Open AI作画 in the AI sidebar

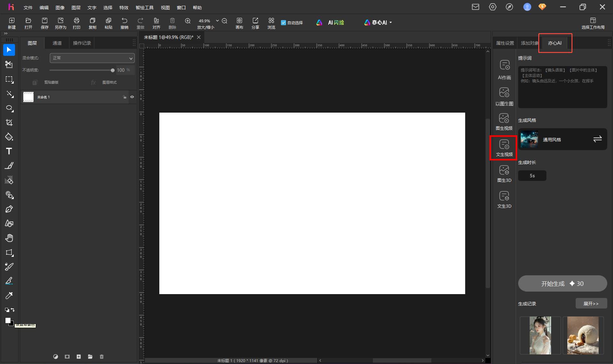(504, 70)
